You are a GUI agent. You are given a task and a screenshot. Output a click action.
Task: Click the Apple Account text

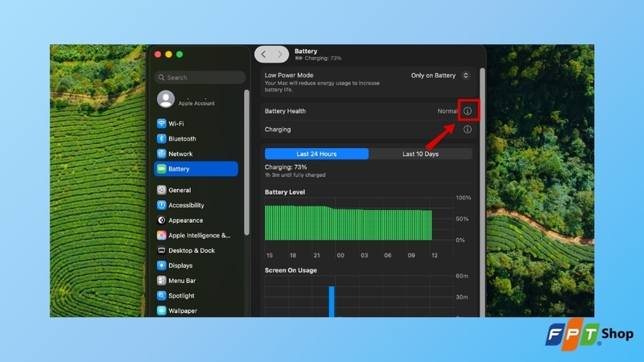tap(196, 104)
